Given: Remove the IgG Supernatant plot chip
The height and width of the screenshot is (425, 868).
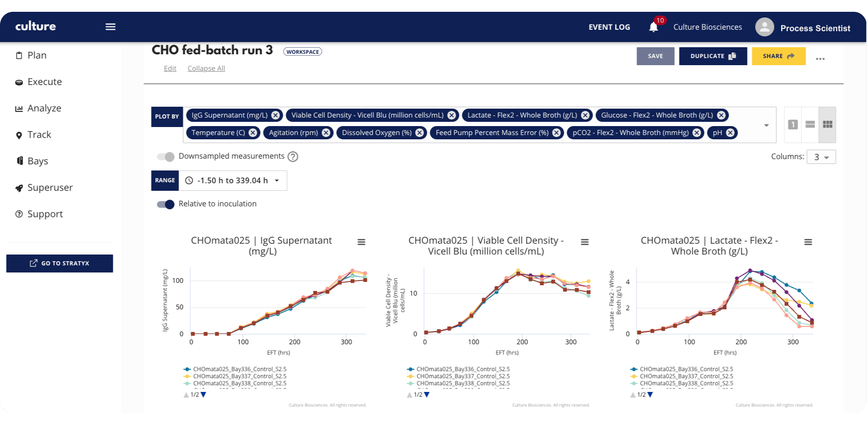Looking at the screenshot, I should coord(276,115).
